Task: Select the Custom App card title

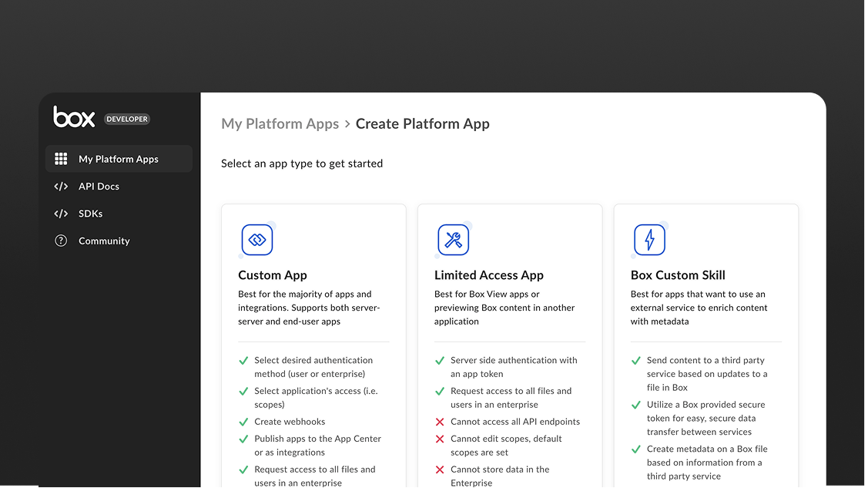Action: (x=273, y=275)
